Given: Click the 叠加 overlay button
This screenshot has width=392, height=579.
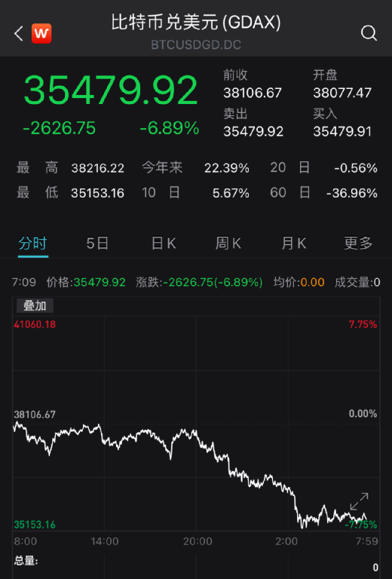Looking at the screenshot, I should pyautogui.click(x=35, y=306).
